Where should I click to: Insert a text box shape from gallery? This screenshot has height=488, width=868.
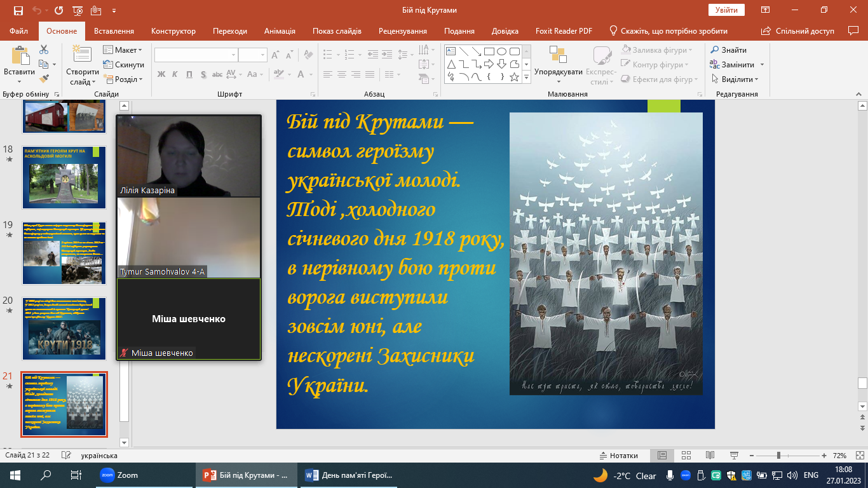point(451,51)
